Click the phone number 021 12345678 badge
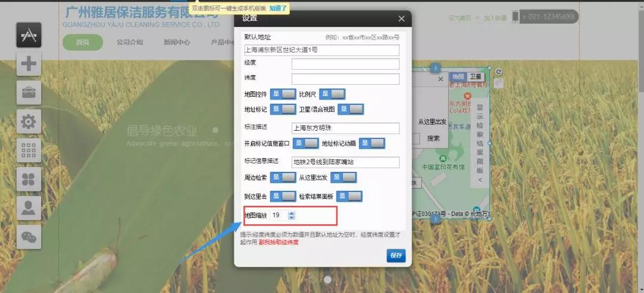The width and height of the screenshot is (644, 293). point(549,17)
